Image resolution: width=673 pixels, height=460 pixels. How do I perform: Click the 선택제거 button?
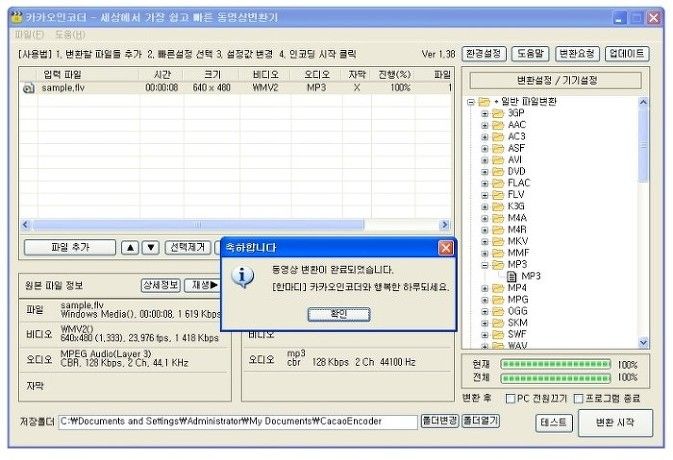coord(188,248)
